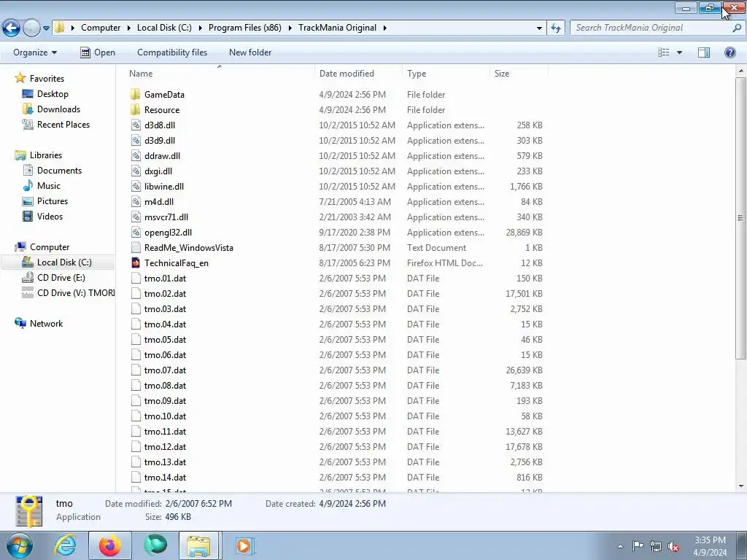Select the tmo.14.dat file
The image size is (747, 560).
(x=165, y=478)
